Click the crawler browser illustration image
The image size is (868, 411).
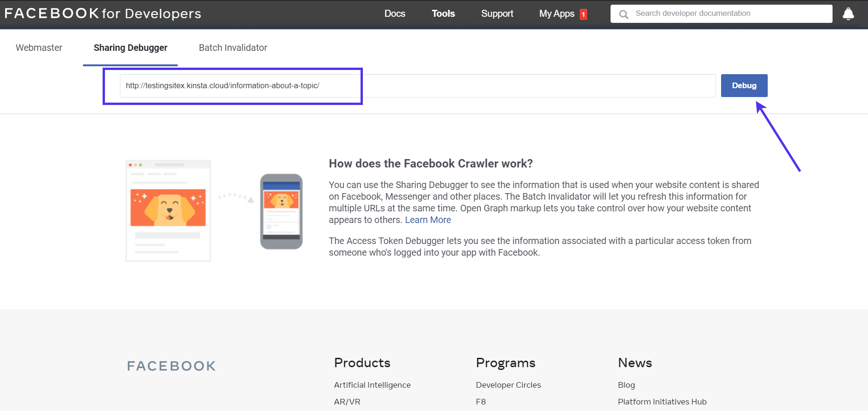167,211
